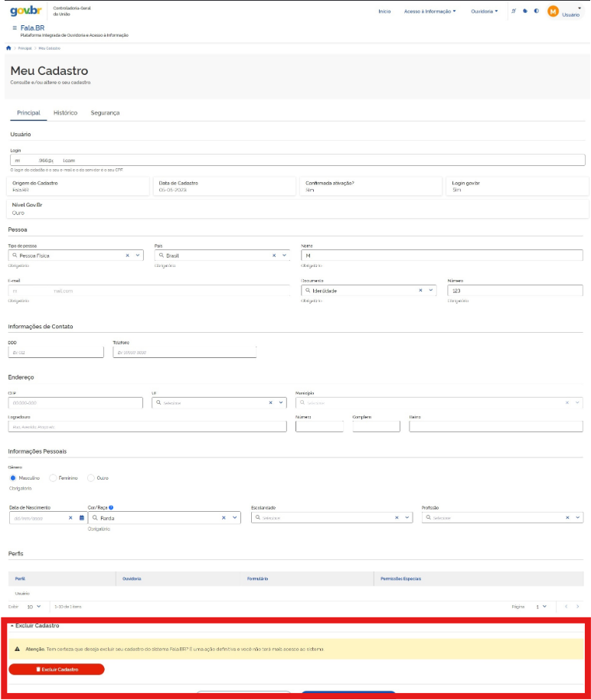Clear the Tipo de pessoa selection with X
The width and height of the screenshot is (591, 700).
coord(128,256)
